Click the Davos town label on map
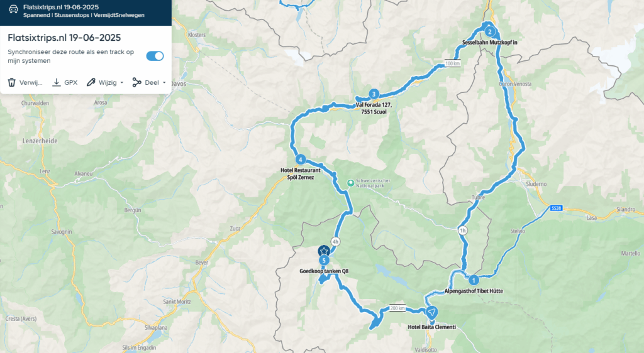Screen dimensions: 644x353 pyautogui.click(x=178, y=84)
